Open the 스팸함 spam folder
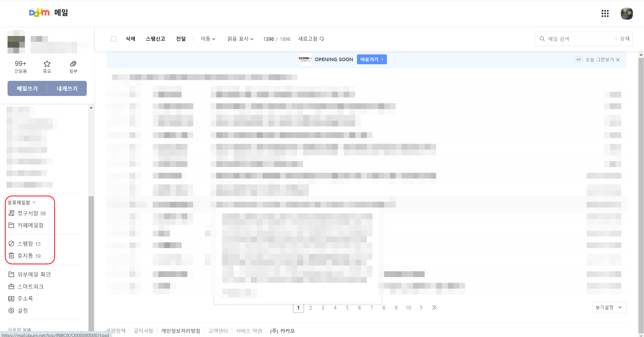644x337 pixels. [25, 244]
